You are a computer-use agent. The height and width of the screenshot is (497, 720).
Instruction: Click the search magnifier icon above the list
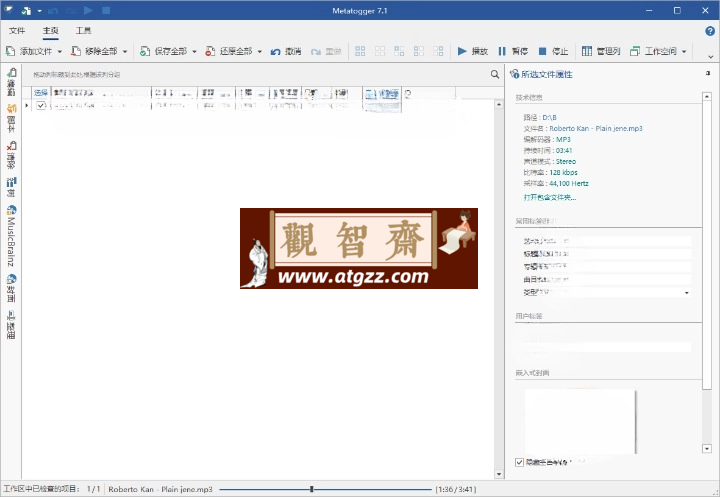(x=495, y=74)
